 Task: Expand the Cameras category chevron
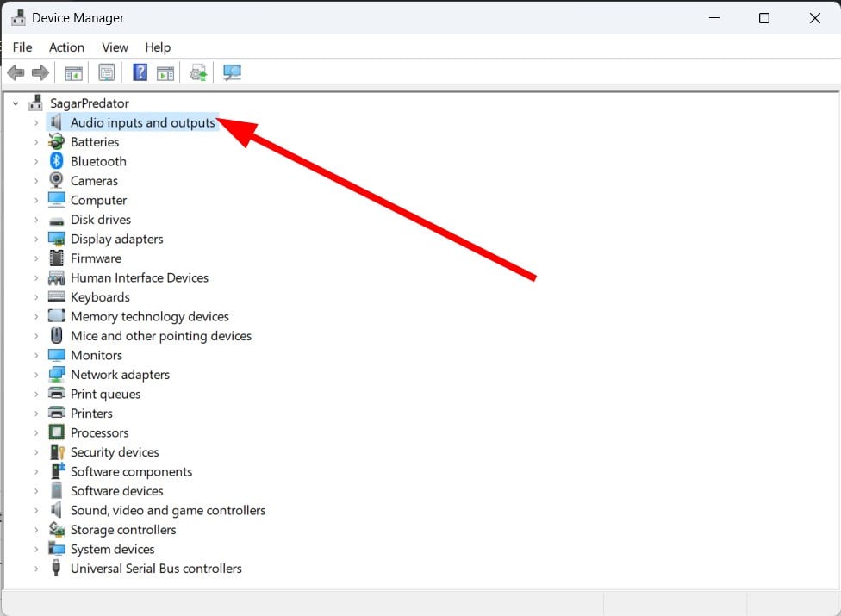click(x=36, y=181)
